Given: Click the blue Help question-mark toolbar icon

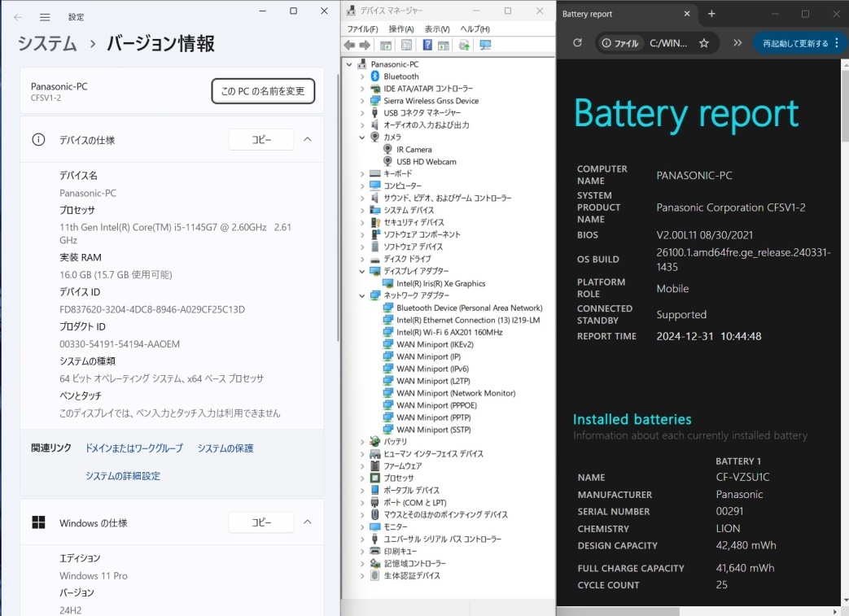Looking at the screenshot, I should coord(427,46).
